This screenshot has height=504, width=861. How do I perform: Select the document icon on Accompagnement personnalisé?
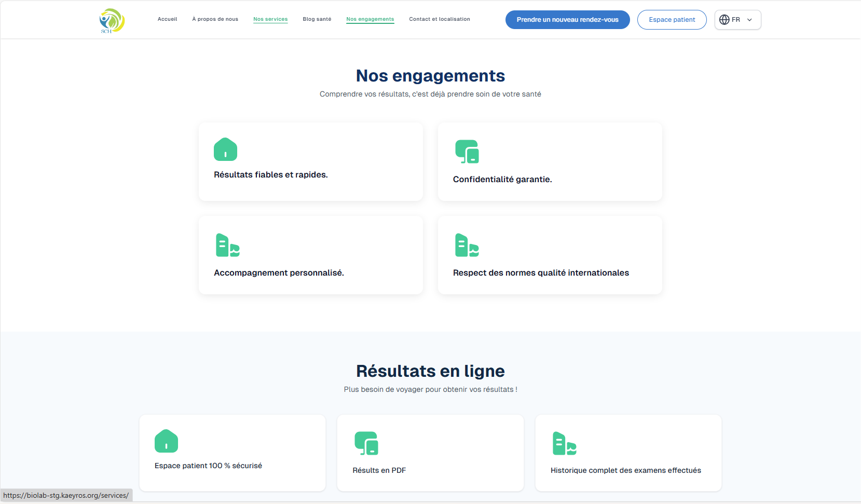[227, 246]
